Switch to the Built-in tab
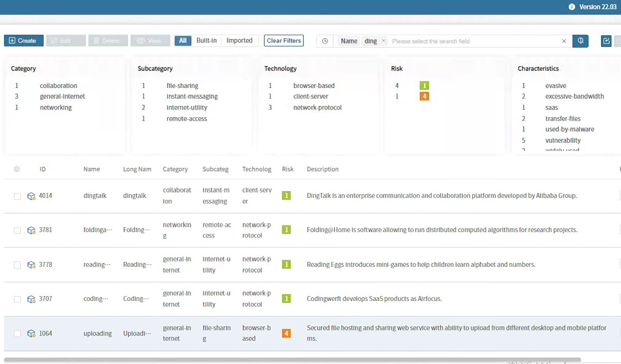Image resolution: width=621 pixels, height=364 pixels. point(206,41)
